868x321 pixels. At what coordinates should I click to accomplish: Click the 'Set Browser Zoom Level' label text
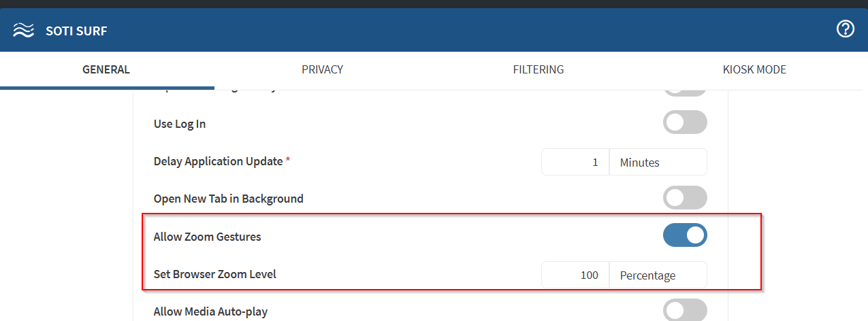point(215,275)
